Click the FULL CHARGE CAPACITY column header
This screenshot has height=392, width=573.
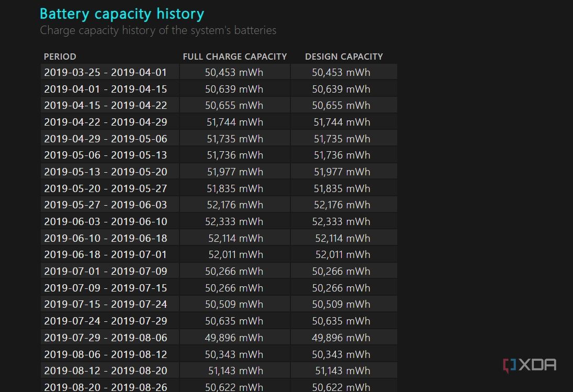[234, 57]
